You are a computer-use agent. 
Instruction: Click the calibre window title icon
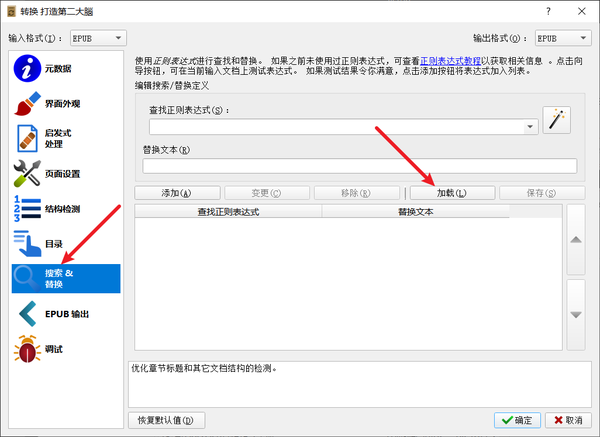(x=11, y=11)
